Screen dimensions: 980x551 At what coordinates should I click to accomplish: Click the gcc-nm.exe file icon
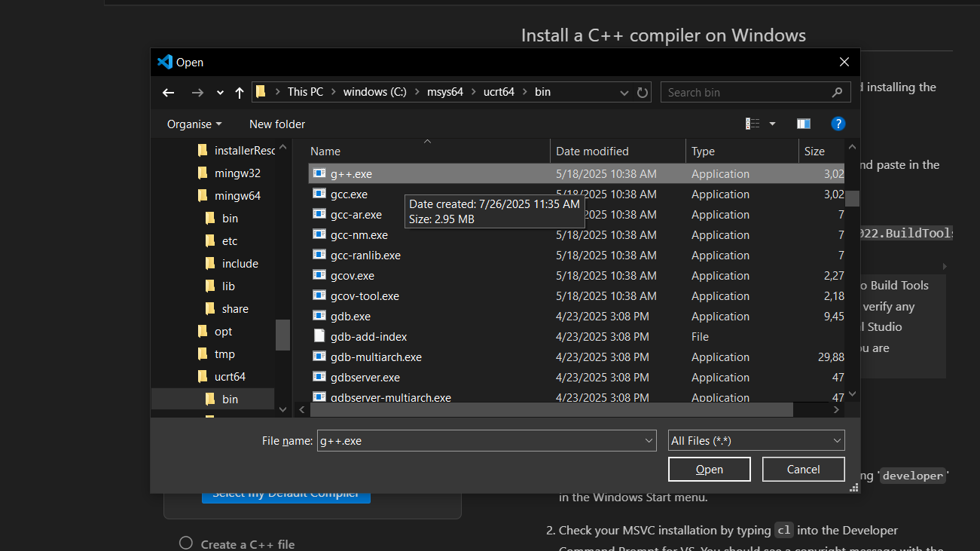[319, 234]
